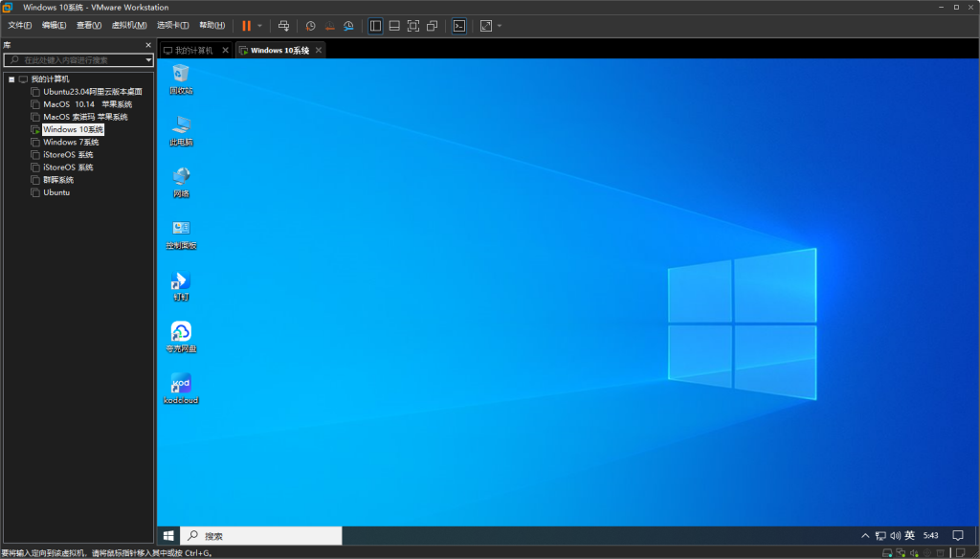
Task: Open the snapshot manager
Action: pos(349,26)
